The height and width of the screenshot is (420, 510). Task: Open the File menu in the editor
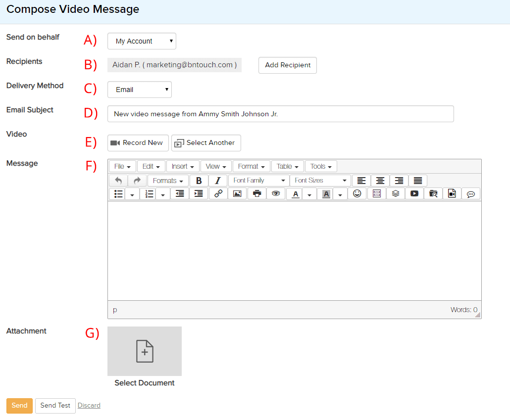[123, 166]
